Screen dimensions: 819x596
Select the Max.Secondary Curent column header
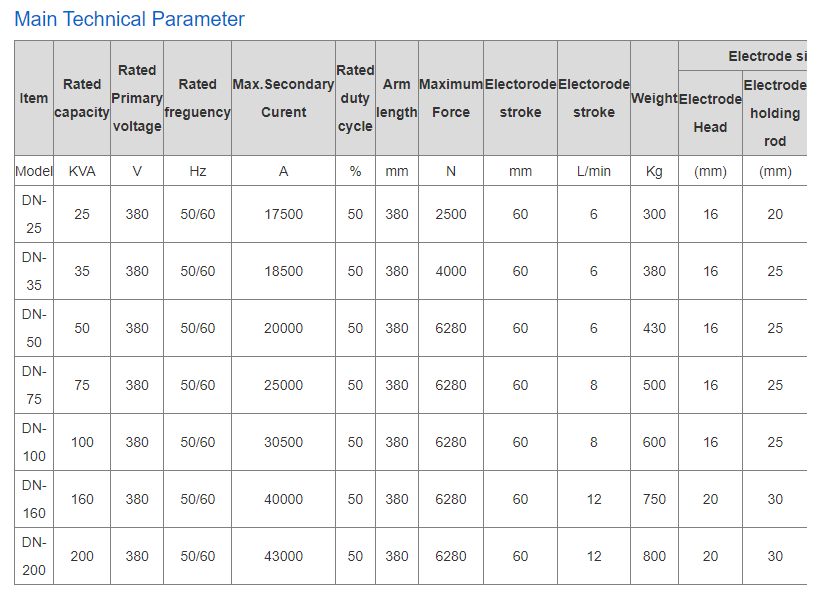283,98
